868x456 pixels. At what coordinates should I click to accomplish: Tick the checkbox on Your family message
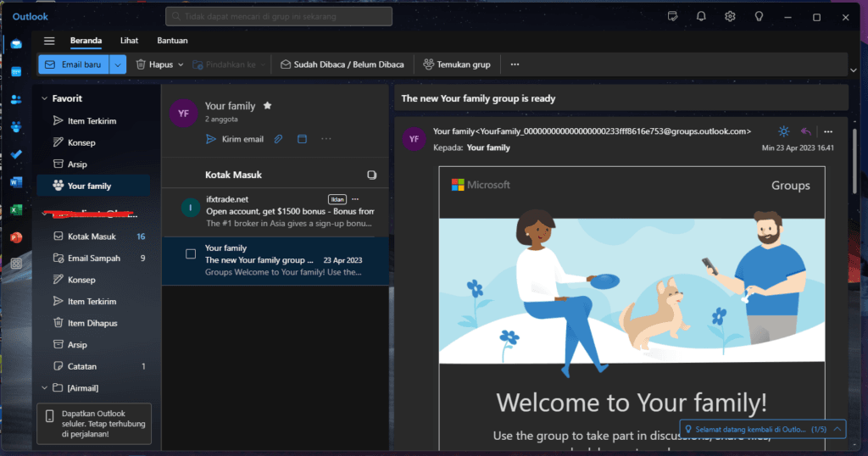191,254
